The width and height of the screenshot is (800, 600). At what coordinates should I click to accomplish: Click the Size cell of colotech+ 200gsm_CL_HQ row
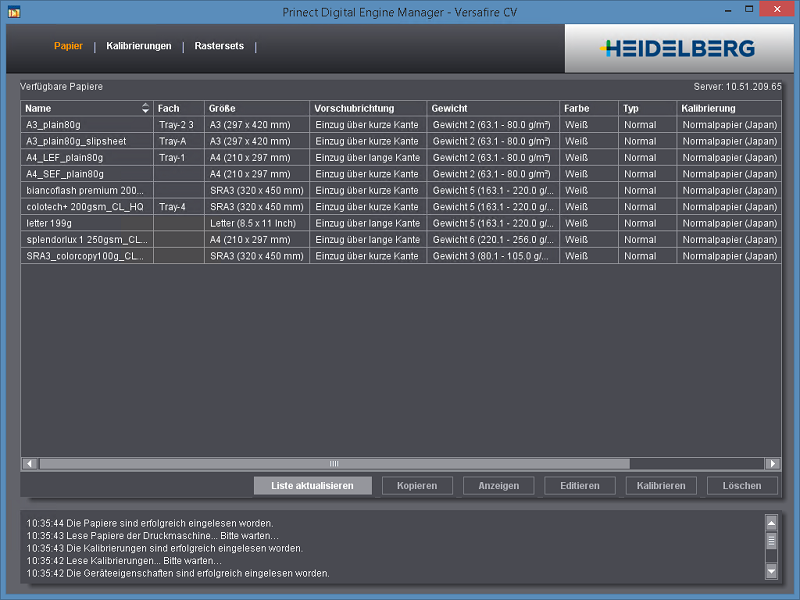tap(257, 207)
